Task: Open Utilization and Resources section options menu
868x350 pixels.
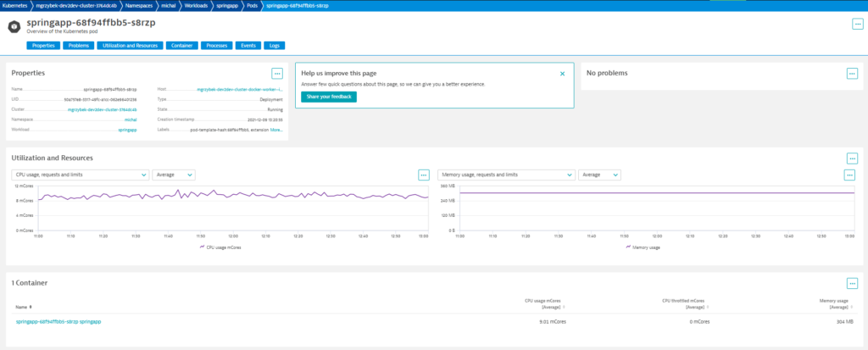Action: pos(853,158)
